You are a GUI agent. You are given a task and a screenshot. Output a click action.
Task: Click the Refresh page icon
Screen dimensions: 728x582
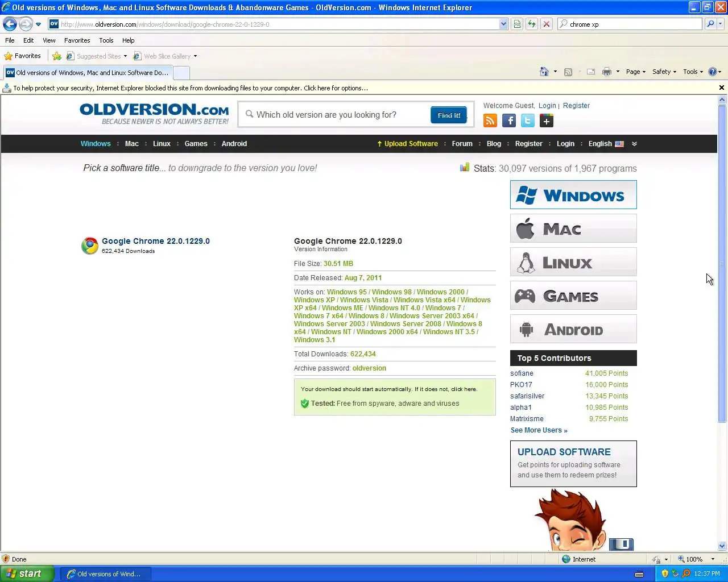(x=532, y=24)
